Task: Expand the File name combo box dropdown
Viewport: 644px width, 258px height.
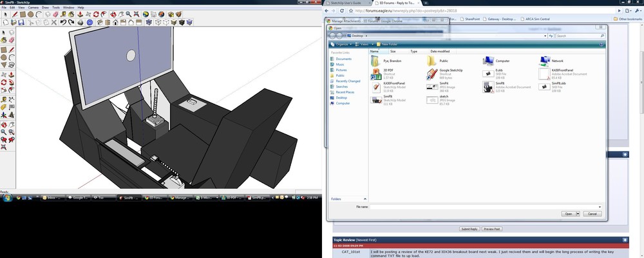Action: (600, 207)
